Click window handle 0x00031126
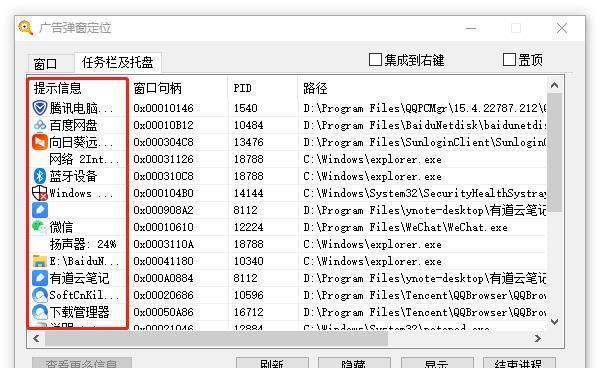602x368 pixels. [164, 159]
